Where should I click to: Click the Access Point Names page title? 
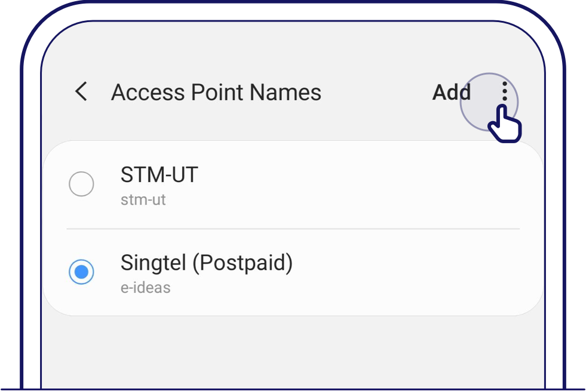(x=216, y=92)
